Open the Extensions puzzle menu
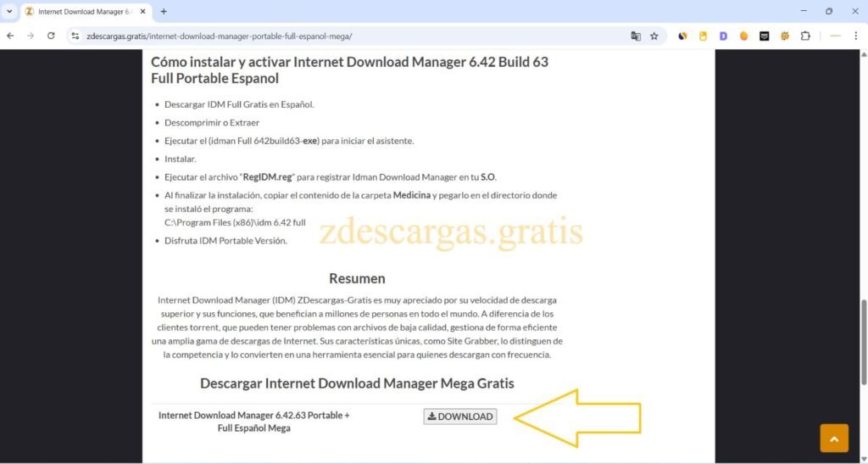The height and width of the screenshot is (464, 868). (x=805, y=36)
